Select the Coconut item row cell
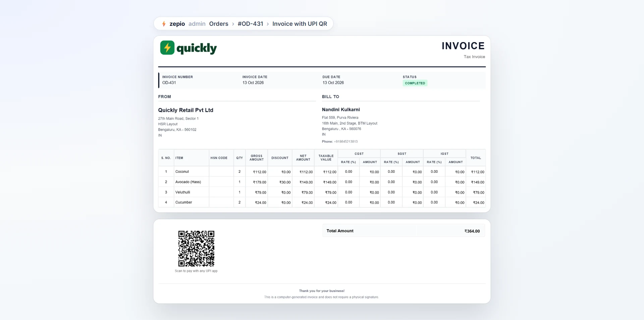 [192, 172]
